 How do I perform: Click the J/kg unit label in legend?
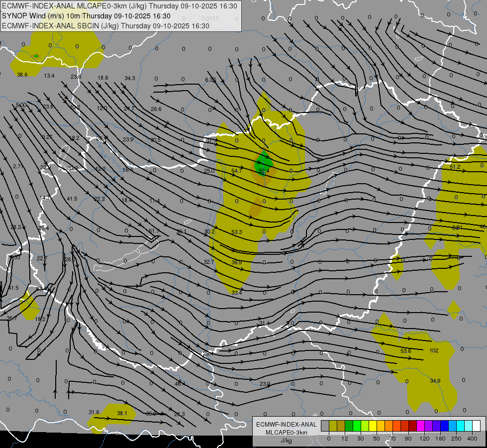[286, 440]
